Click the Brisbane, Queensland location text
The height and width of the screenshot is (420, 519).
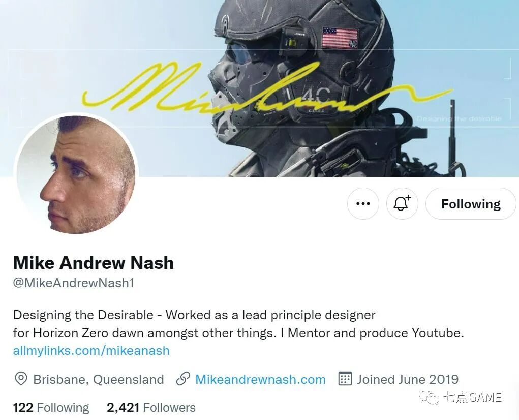coord(99,379)
